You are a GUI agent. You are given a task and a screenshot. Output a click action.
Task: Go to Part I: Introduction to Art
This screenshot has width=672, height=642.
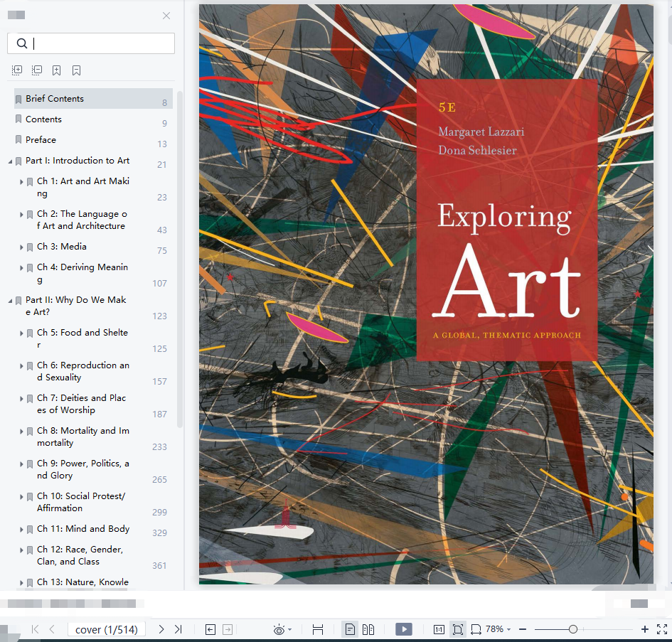pyautogui.click(x=77, y=160)
